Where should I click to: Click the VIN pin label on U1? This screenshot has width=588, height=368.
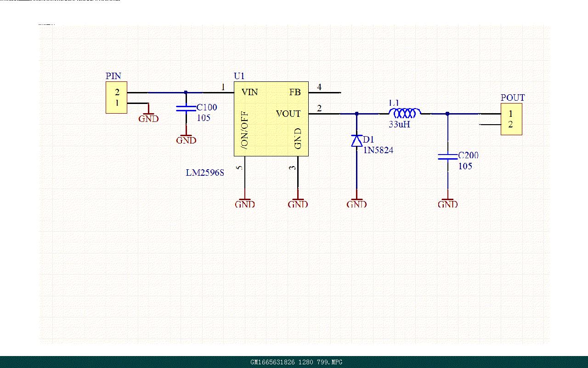pos(250,92)
